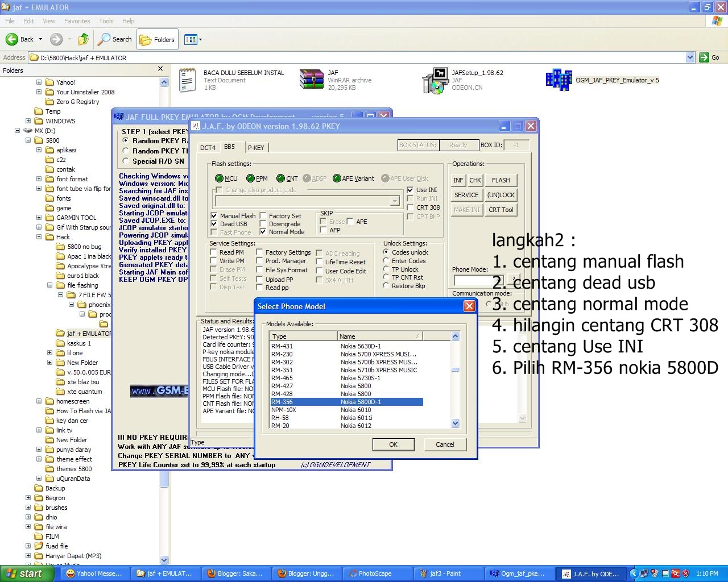
Task: Click the Go button next to address bar
Action: point(710,57)
